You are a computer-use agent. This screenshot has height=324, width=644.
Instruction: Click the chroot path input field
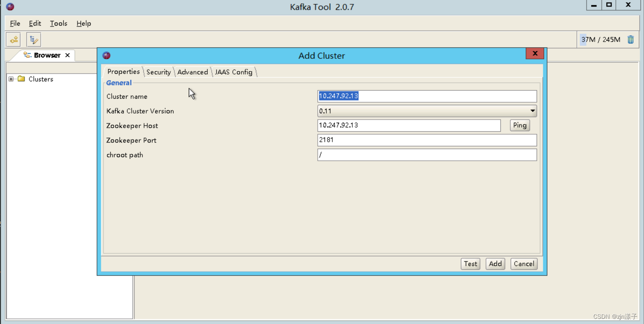point(427,155)
